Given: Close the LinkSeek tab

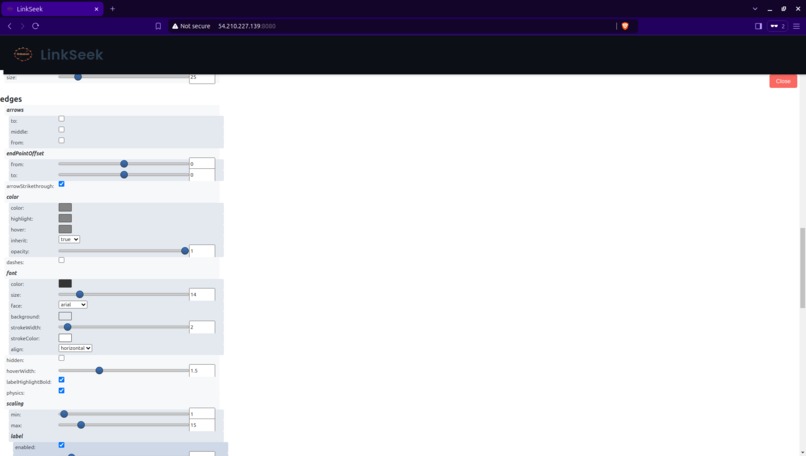Looking at the screenshot, I should click(x=96, y=9).
